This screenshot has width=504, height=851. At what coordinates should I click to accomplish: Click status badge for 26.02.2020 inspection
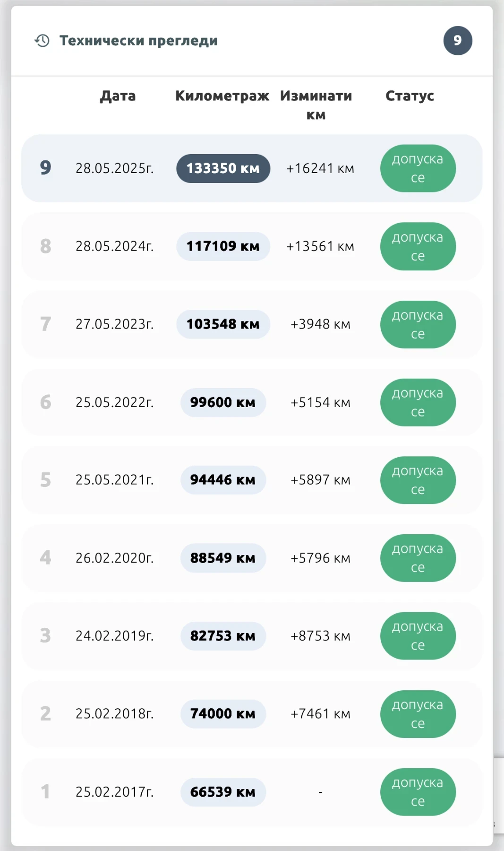coord(418,558)
